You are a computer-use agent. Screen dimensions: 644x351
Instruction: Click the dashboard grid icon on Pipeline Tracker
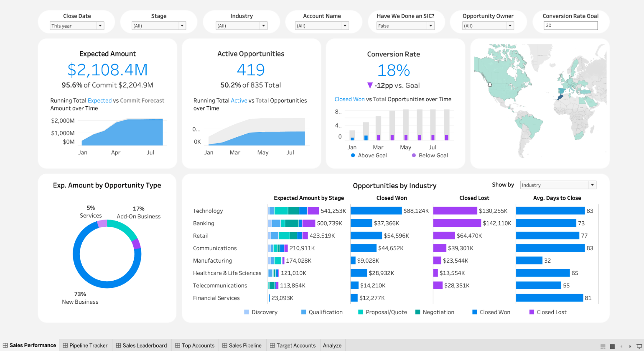coord(66,346)
